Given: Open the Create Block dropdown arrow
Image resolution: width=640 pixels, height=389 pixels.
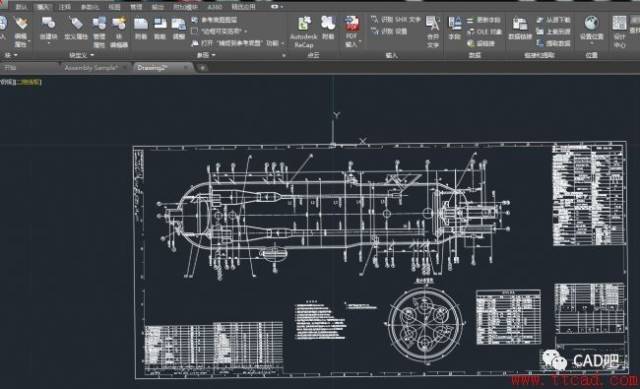Looking at the screenshot, I should [x=49, y=42].
